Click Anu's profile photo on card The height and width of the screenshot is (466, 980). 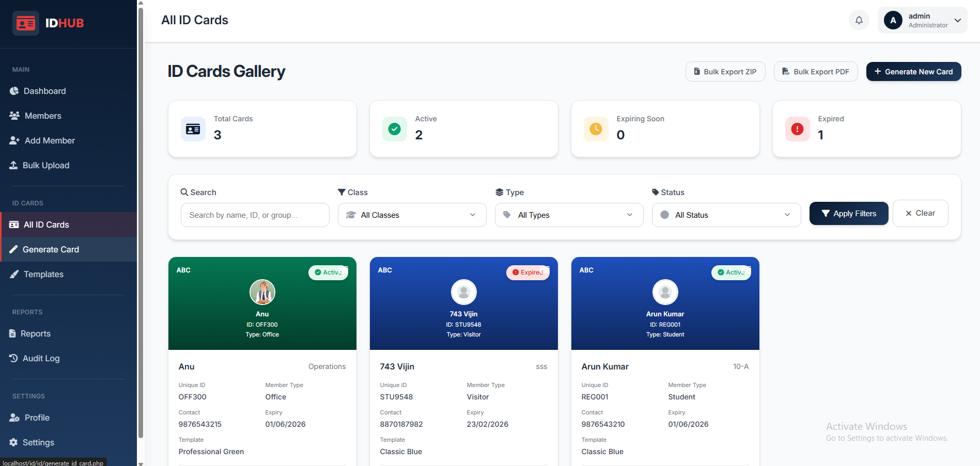pos(262,292)
